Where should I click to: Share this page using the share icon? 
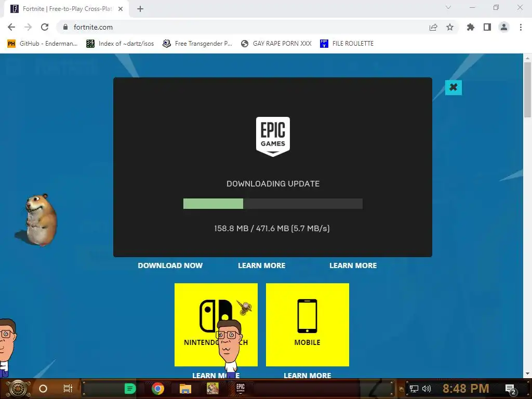point(433,27)
